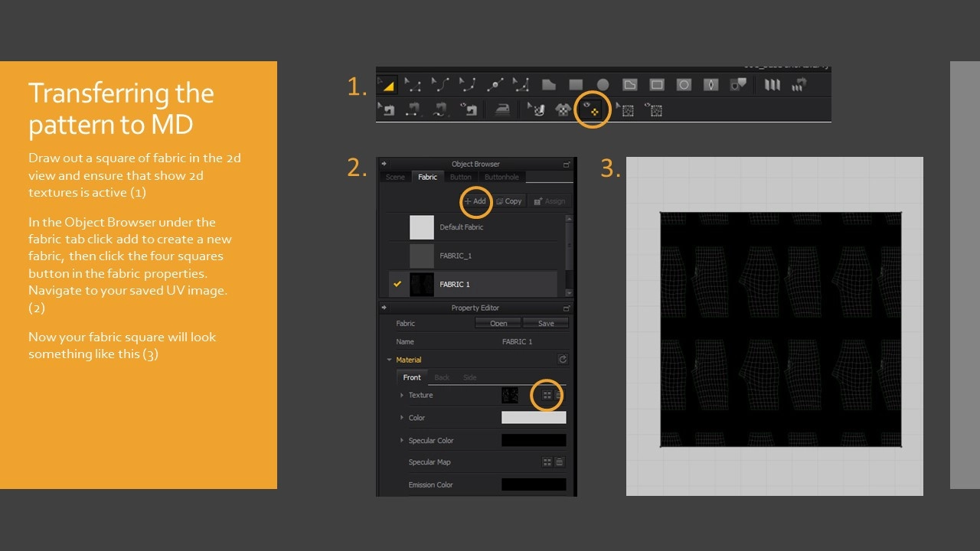Switch to the Scene tab
Viewport: 980px width, 551px height.
[395, 178]
